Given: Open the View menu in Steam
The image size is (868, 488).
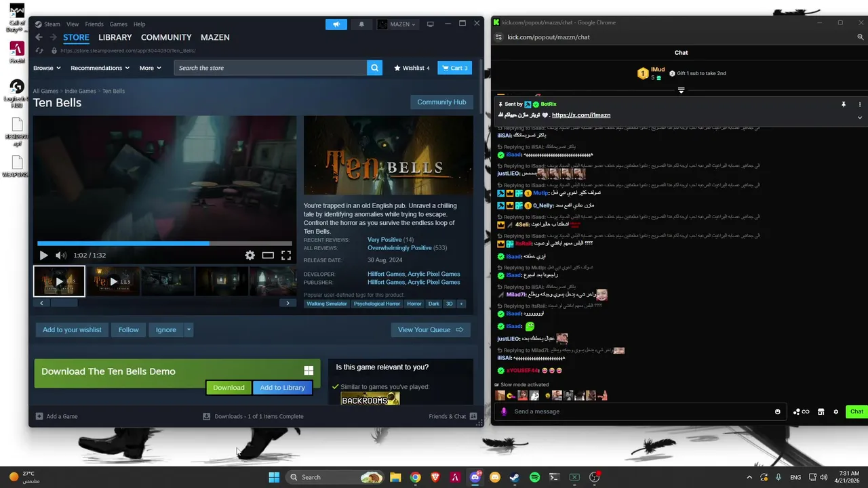Looking at the screenshot, I should click(73, 24).
